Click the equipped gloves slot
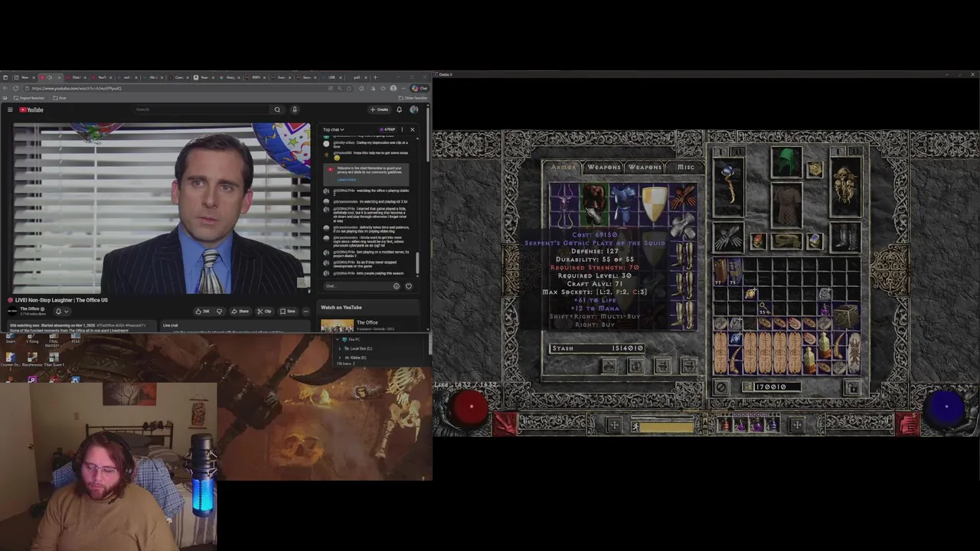 (x=728, y=238)
